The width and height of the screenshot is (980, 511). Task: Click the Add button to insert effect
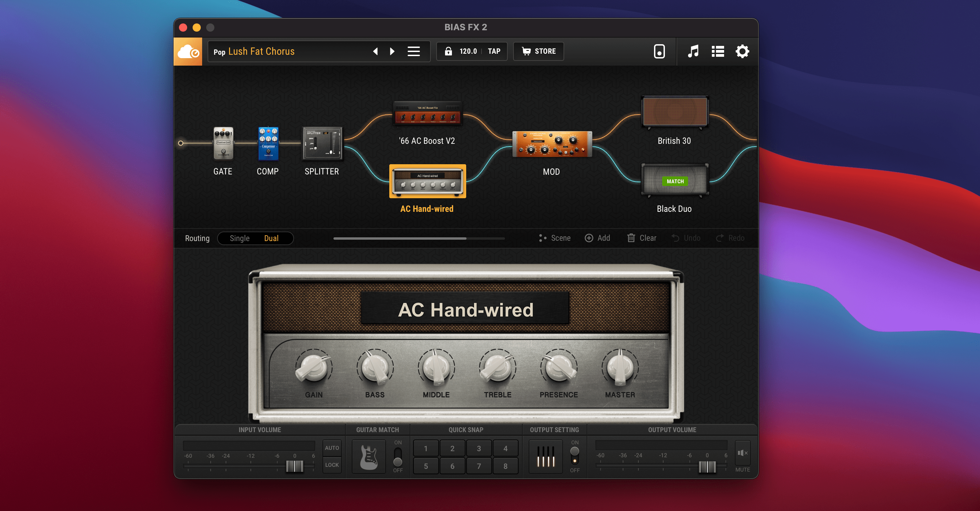pos(597,238)
